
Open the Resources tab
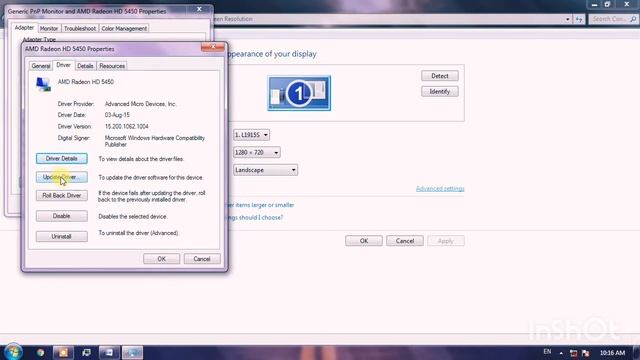click(x=112, y=66)
